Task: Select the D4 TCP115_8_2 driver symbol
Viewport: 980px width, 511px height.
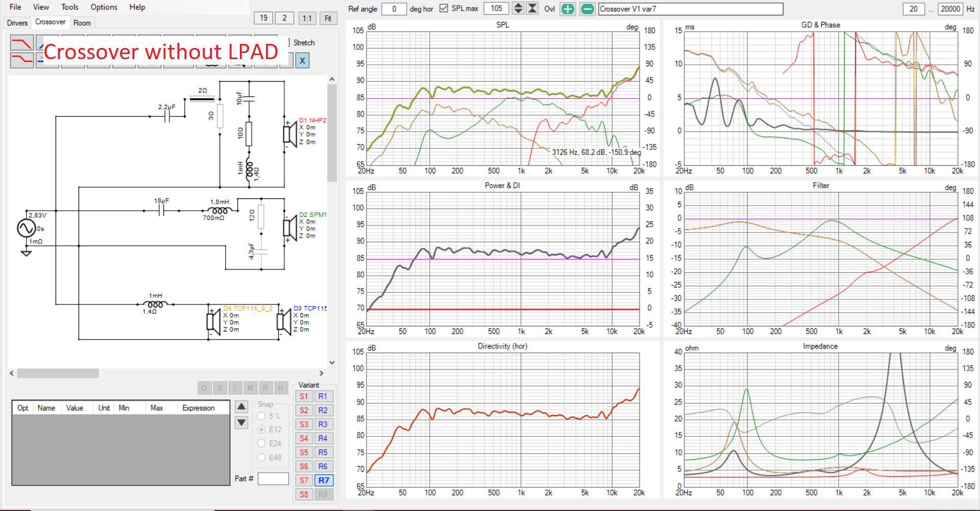Action: click(213, 321)
